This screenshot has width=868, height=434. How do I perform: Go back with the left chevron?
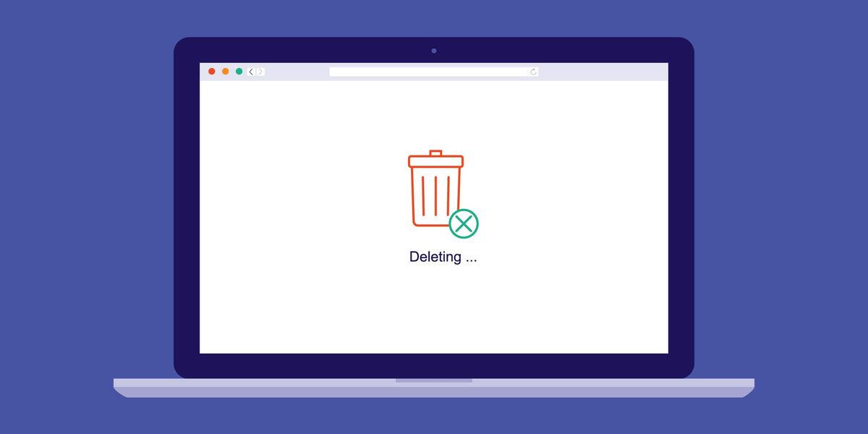pyautogui.click(x=251, y=72)
